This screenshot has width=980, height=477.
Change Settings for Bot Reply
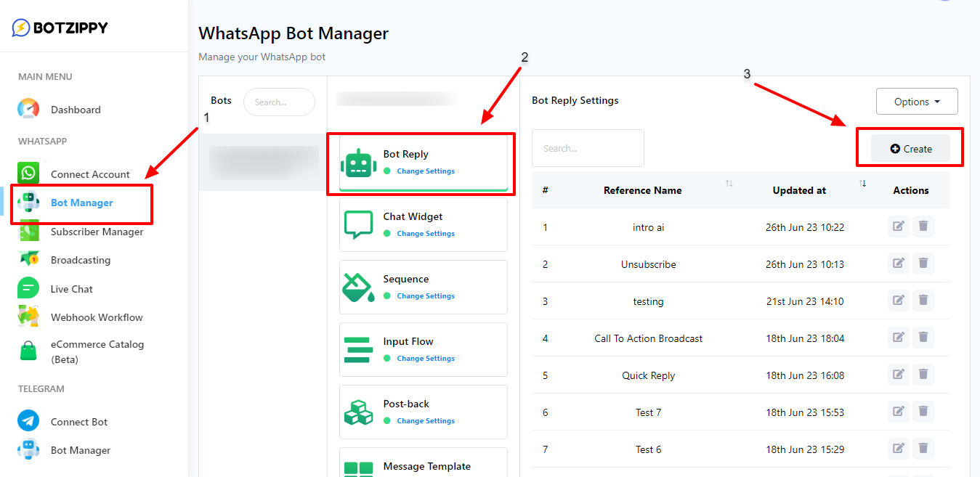426,171
